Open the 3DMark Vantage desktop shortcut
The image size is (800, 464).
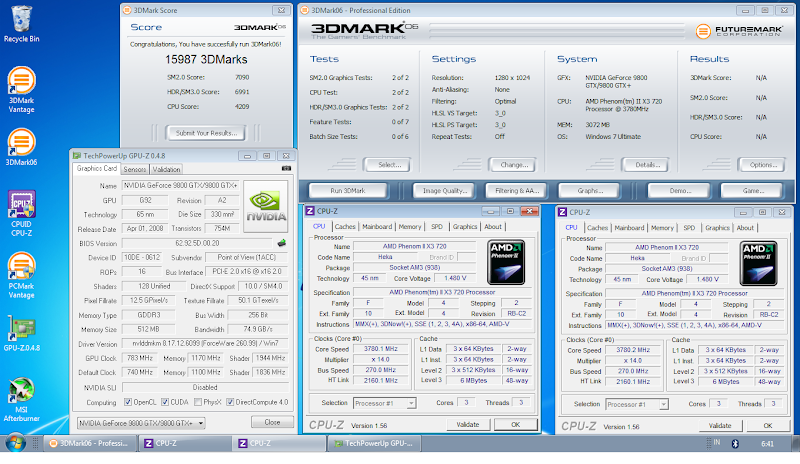point(21,90)
